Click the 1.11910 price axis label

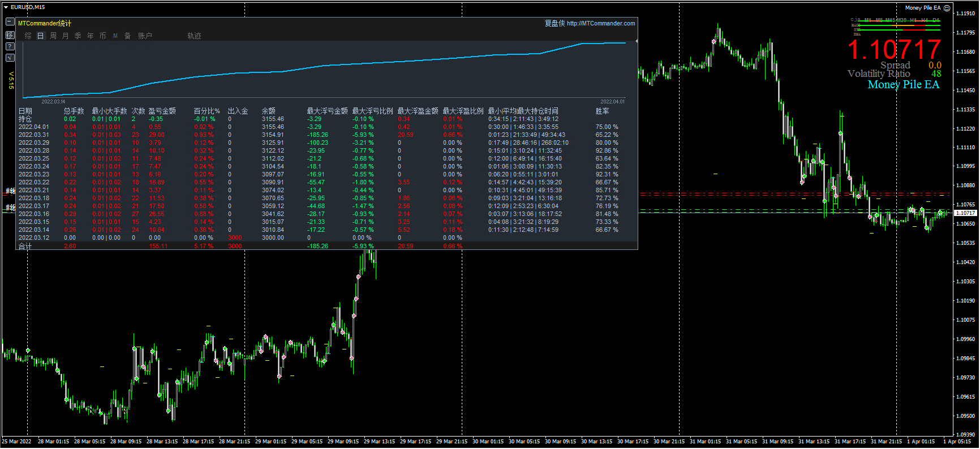pyautogui.click(x=966, y=14)
